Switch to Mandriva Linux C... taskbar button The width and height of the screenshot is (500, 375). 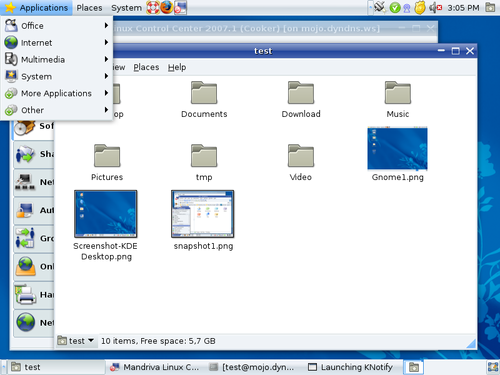[x=156, y=367]
